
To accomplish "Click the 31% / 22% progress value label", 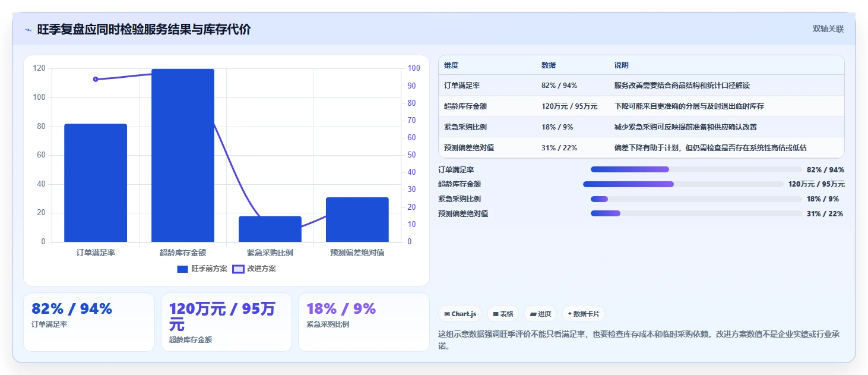I will pyautogui.click(x=825, y=214).
